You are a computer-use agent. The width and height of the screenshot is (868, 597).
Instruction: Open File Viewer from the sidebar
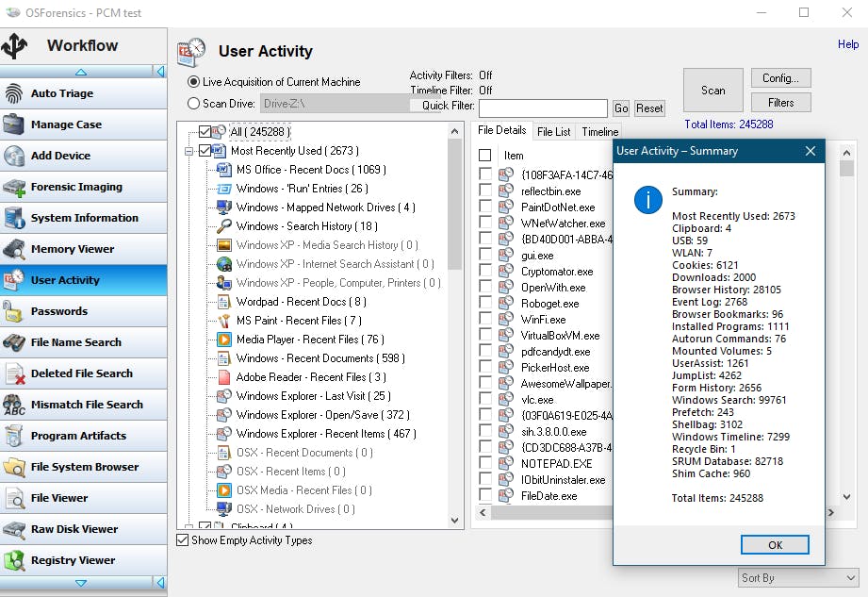click(83, 498)
